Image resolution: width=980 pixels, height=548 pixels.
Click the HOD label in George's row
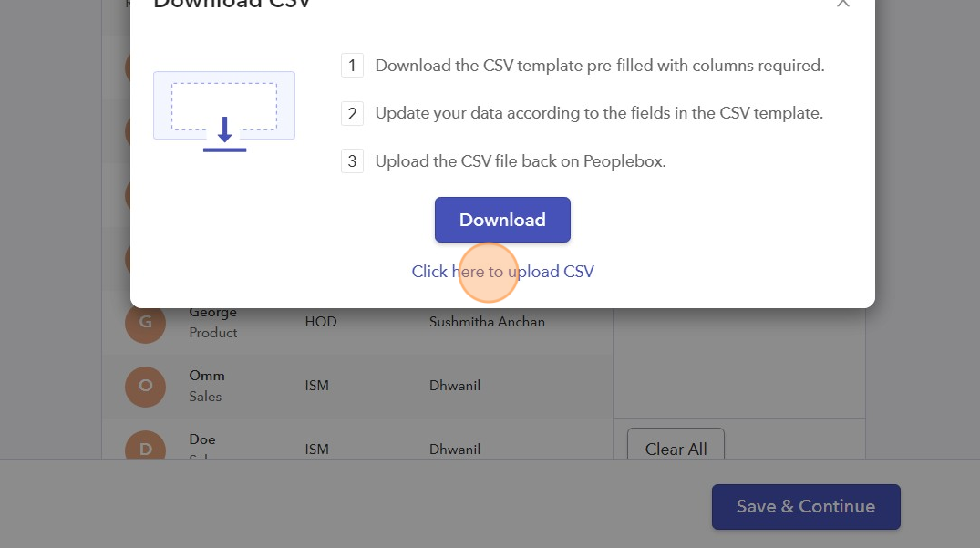click(320, 322)
